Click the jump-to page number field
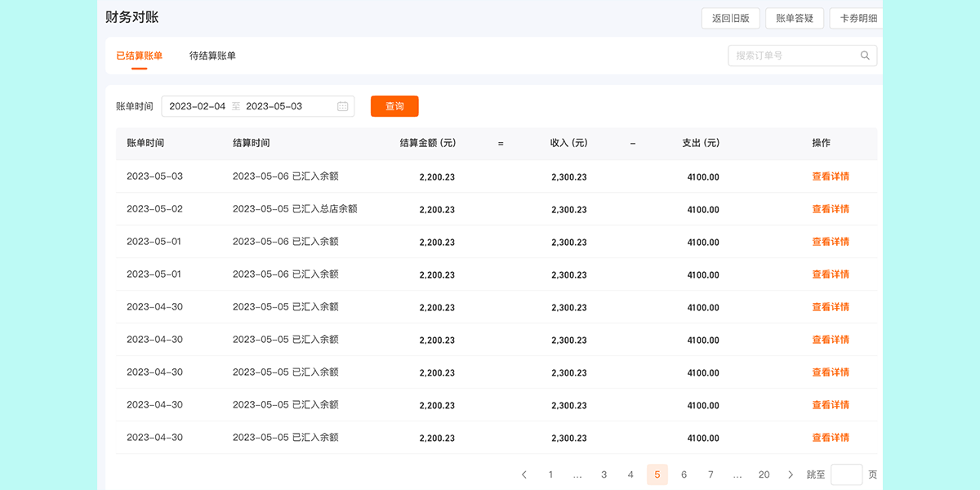 [846, 474]
